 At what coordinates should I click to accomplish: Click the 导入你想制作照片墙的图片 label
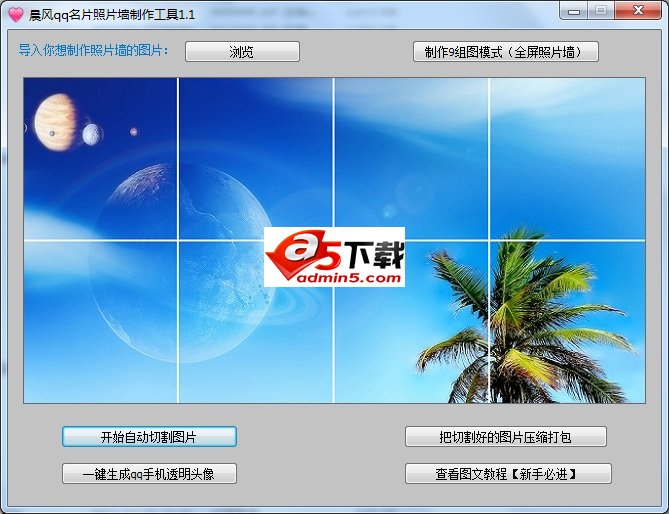93,50
